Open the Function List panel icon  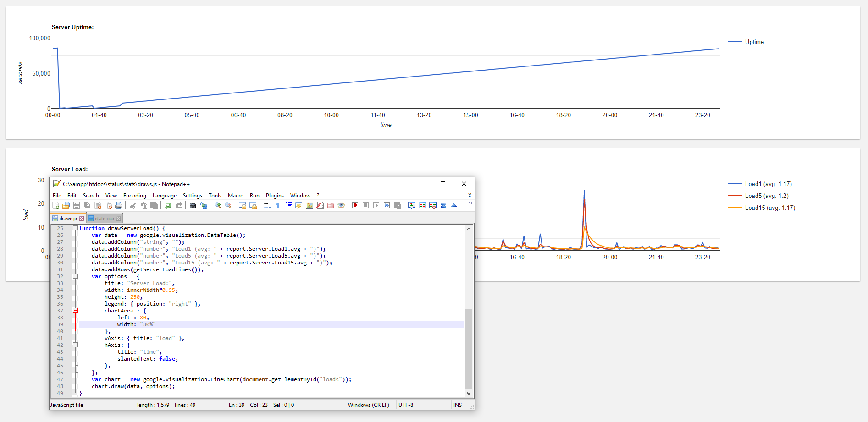coord(320,205)
